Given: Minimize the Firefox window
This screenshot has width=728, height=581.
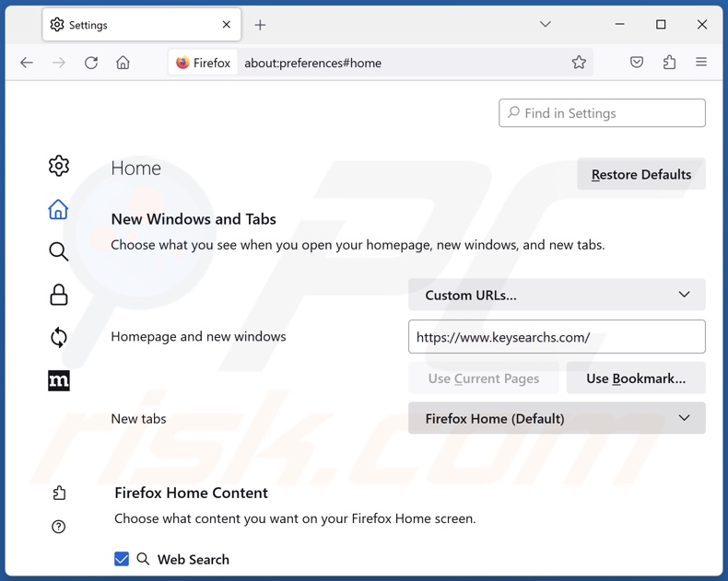Looking at the screenshot, I should coord(619,24).
